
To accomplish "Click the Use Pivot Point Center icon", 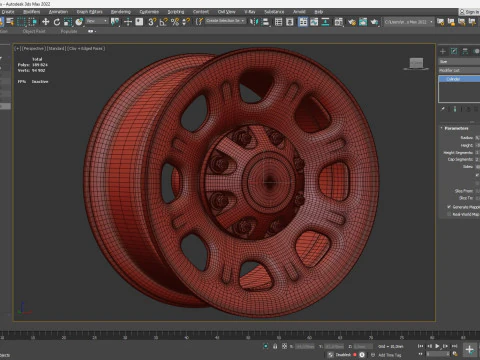I will click(115, 22).
